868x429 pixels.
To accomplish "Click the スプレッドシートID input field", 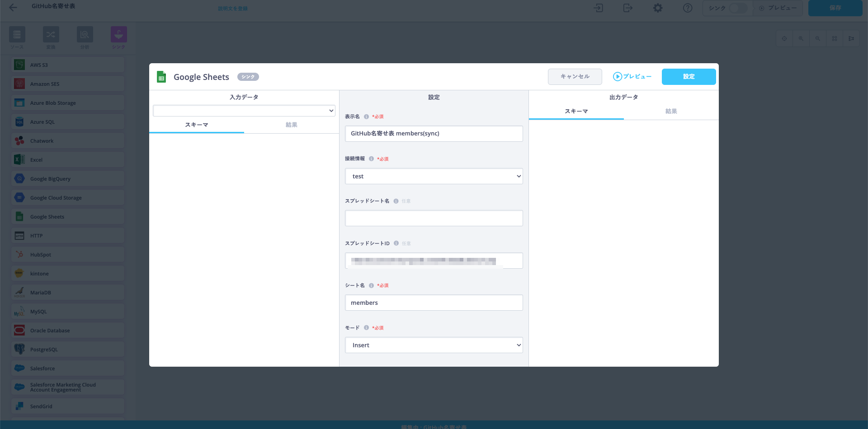I will [434, 261].
